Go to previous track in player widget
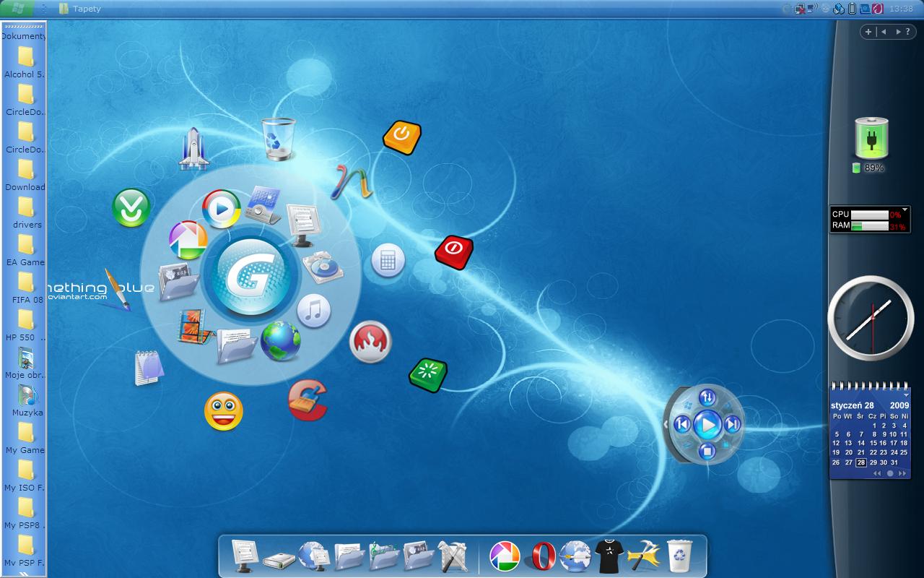The height and width of the screenshot is (578, 924). pos(682,424)
